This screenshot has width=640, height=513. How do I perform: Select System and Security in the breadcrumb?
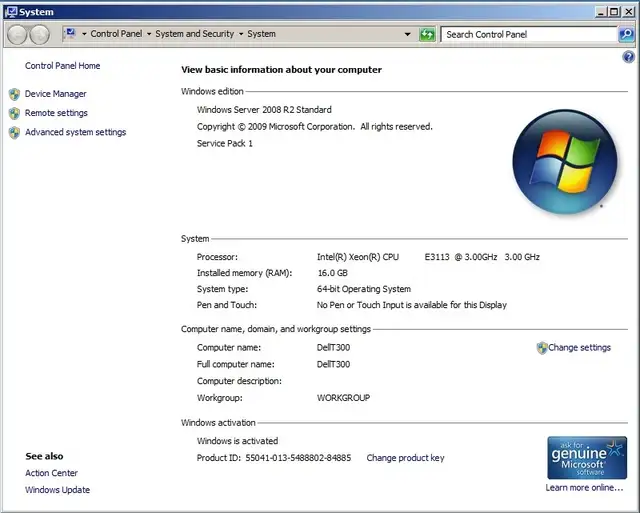pos(194,34)
